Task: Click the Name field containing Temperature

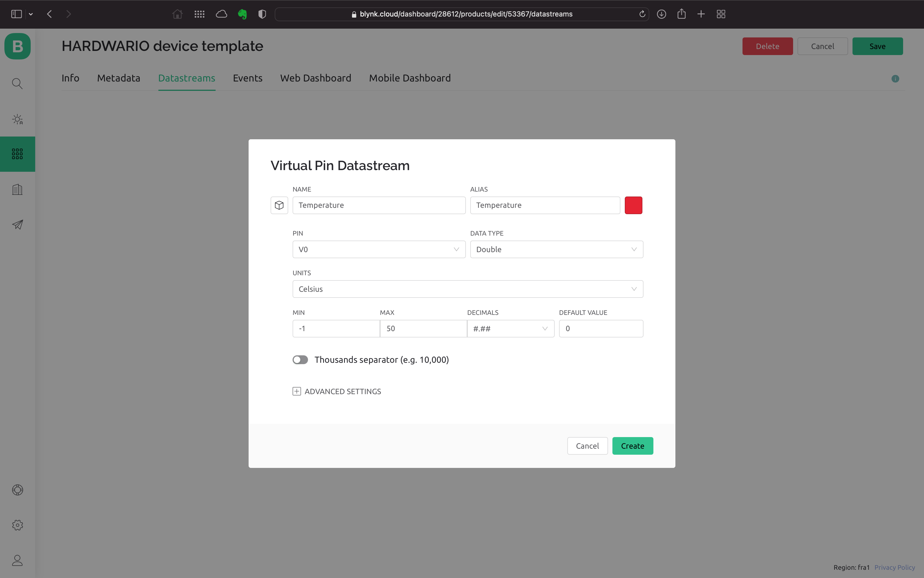Action: [379, 205]
